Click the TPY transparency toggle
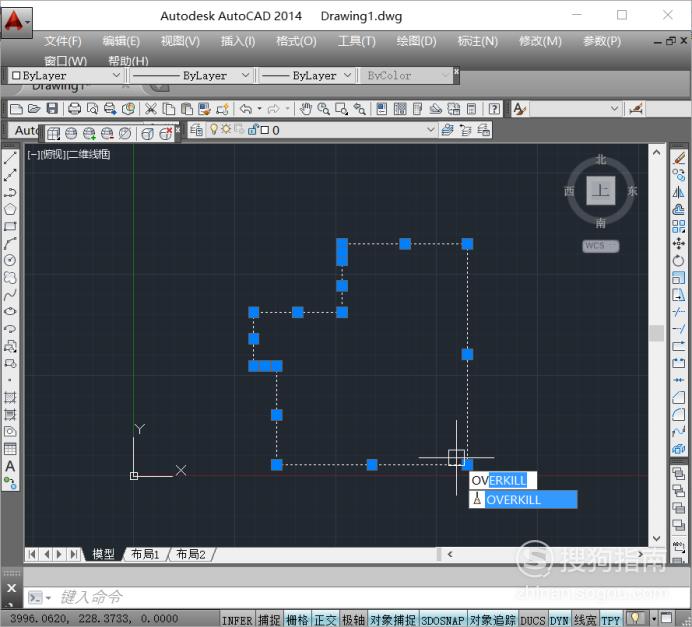 611,620
